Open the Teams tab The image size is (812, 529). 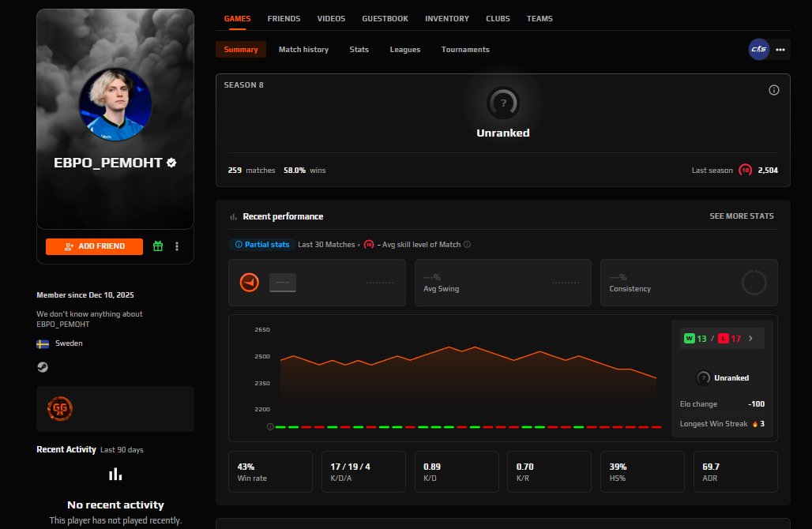point(539,19)
